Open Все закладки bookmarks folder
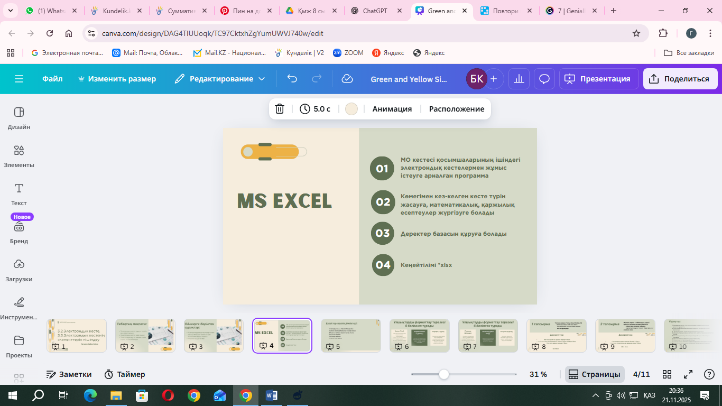Image resolution: width=722 pixels, height=406 pixels. click(x=689, y=53)
